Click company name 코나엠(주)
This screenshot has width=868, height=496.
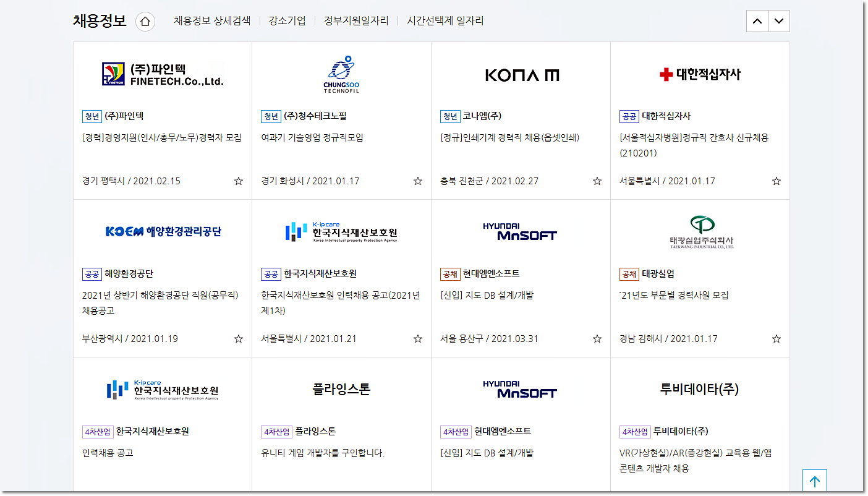coord(482,116)
